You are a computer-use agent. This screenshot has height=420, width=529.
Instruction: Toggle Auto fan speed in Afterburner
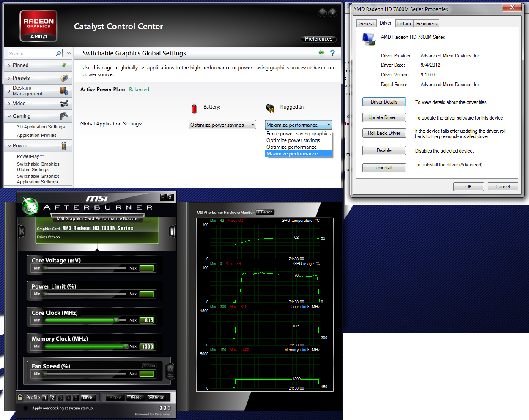point(149,365)
